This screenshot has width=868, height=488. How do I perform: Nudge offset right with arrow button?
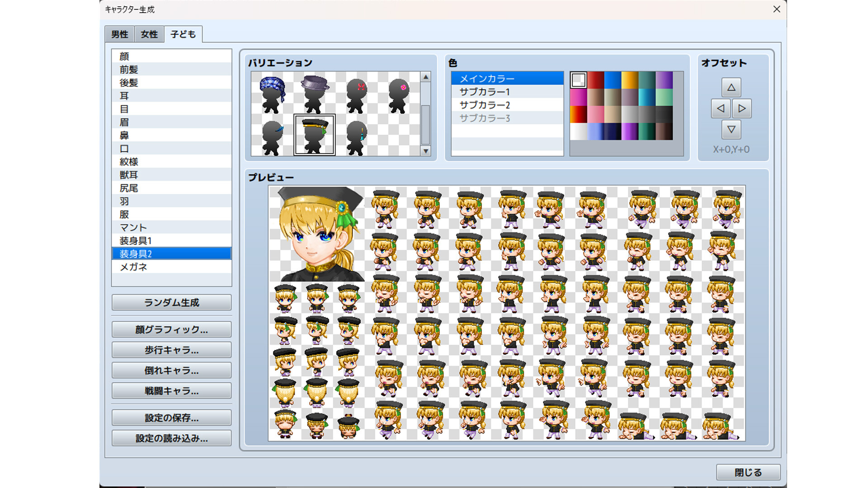[742, 108]
